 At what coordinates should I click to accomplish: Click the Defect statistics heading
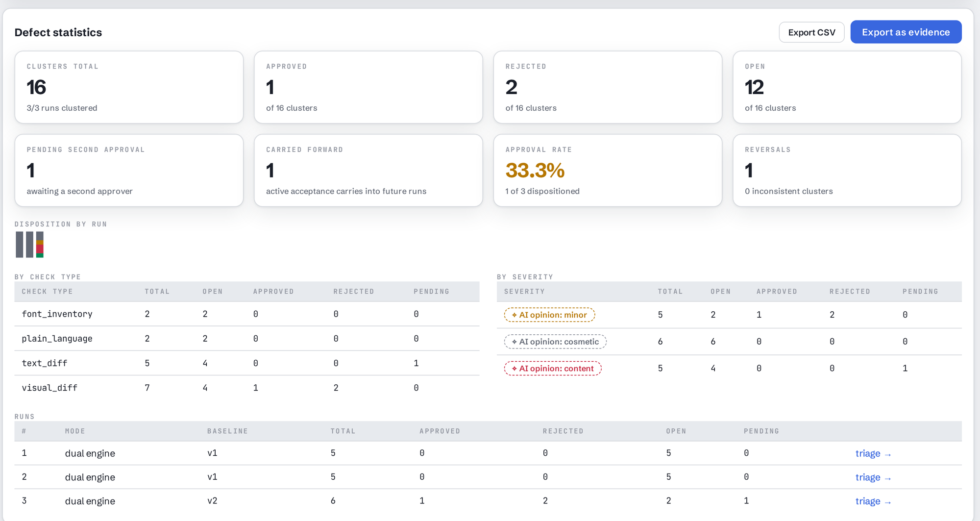pos(58,32)
